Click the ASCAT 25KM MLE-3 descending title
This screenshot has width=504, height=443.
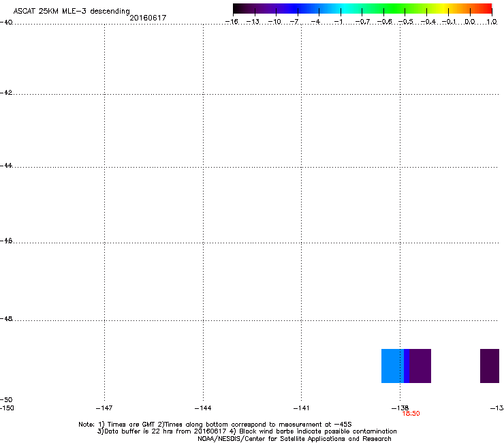point(72,12)
